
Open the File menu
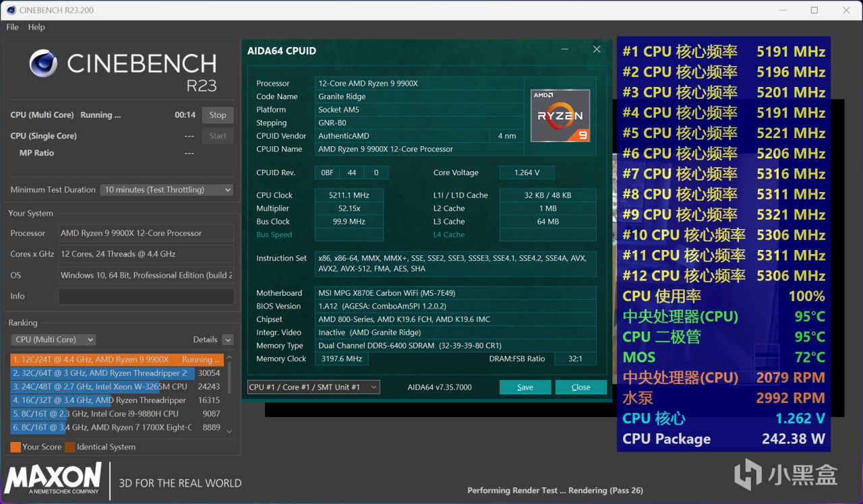[x=12, y=27]
